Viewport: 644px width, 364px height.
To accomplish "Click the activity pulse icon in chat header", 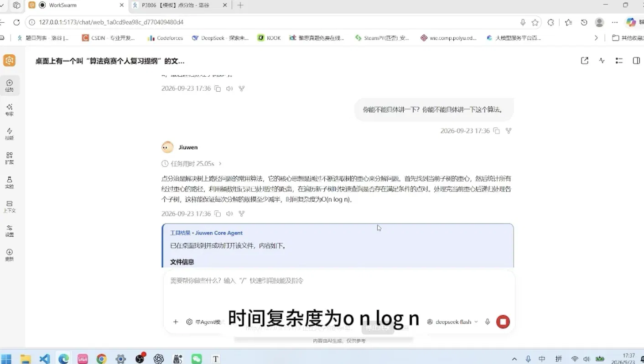I will 602,61.
